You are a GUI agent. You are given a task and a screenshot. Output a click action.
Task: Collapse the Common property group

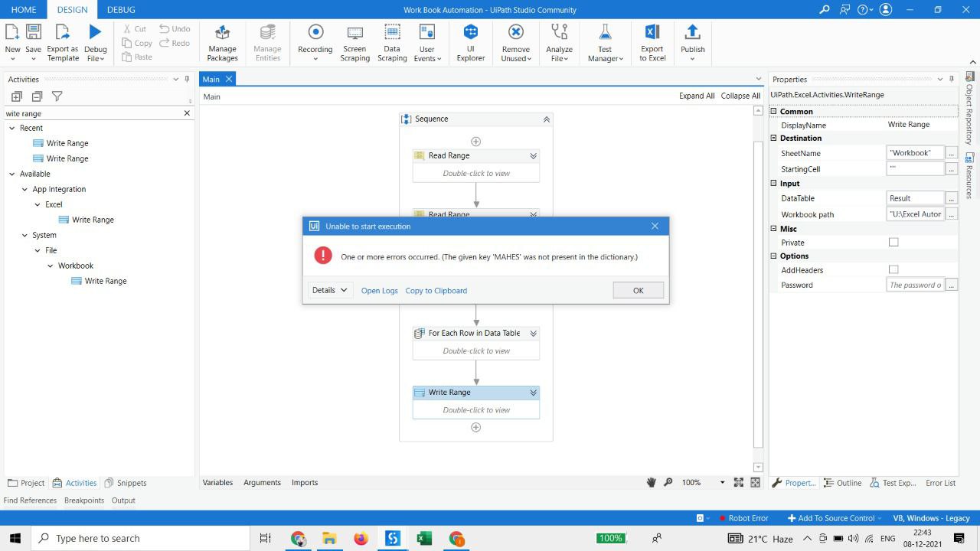(x=773, y=111)
